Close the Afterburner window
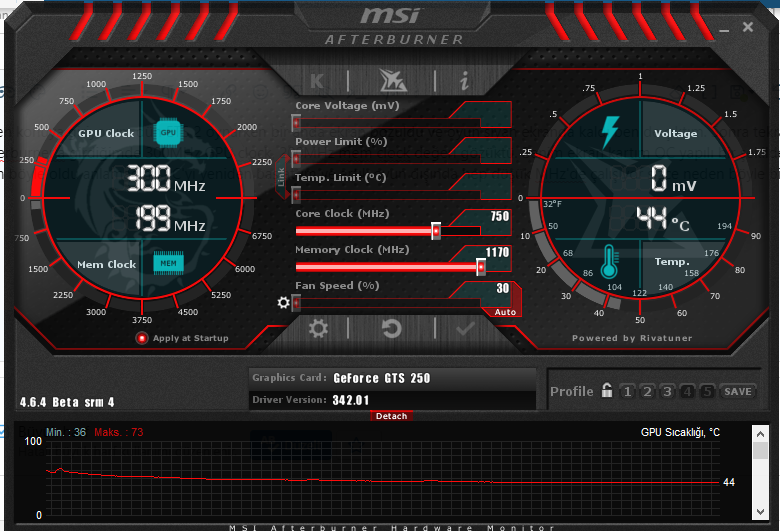Screen dimensions: 780x531 coord(748,27)
